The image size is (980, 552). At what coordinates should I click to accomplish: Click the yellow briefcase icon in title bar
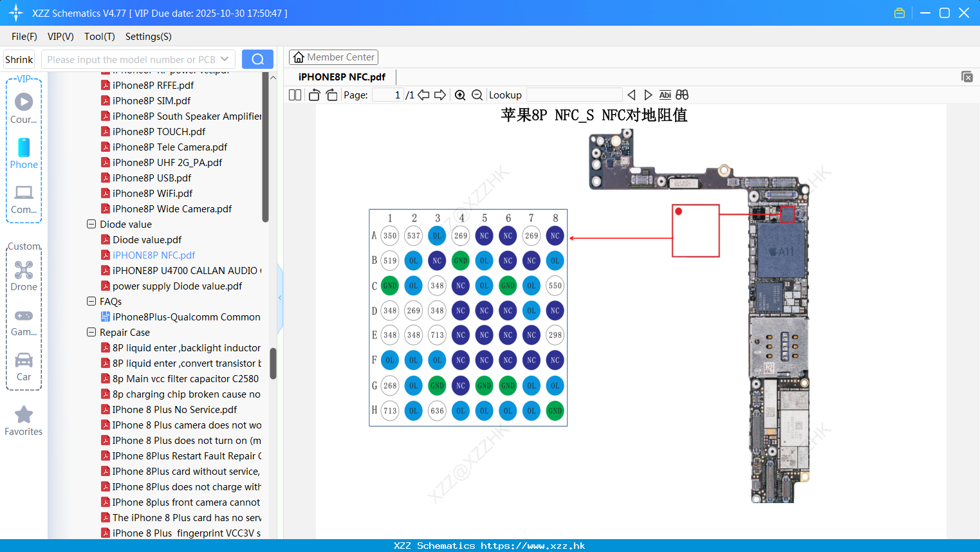[x=900, y=13]
